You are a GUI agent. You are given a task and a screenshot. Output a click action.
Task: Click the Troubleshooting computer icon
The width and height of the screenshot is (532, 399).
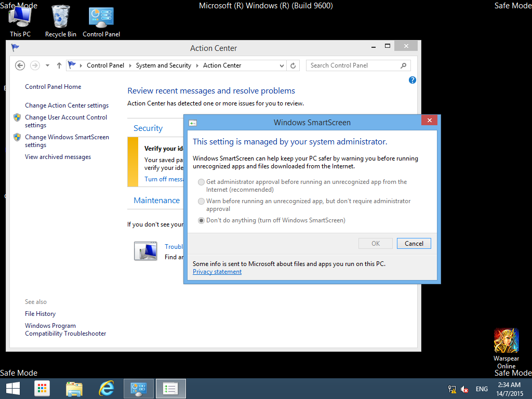(x=145, y=251)
